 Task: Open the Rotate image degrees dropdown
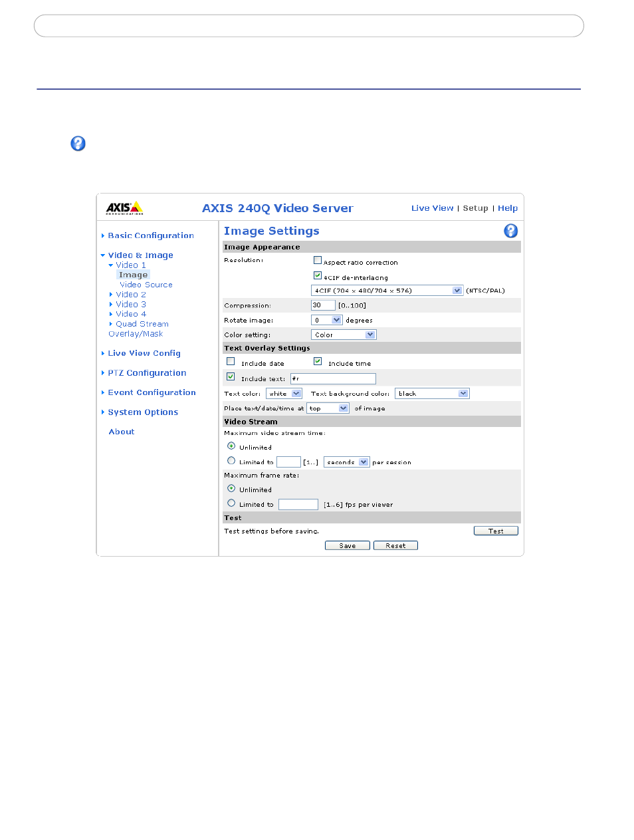tap(326, 320)
